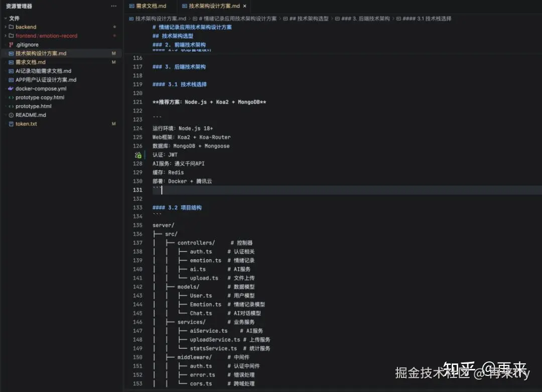The width and height of the screenshot is (542, 392).
Task: Click line Web框架: Koa2 + Koa-Router
Action: [192, 137]
